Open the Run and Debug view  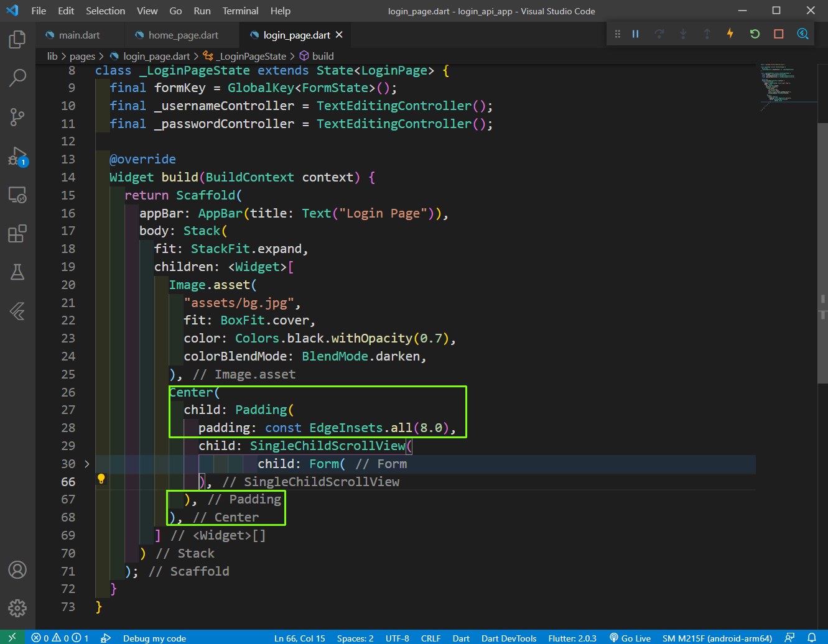pyautogui.click(x=17, y=155)
